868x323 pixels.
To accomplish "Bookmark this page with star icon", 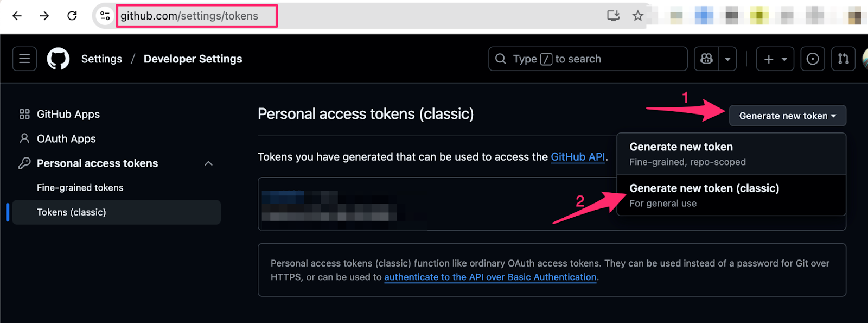I will click(637, 16).
